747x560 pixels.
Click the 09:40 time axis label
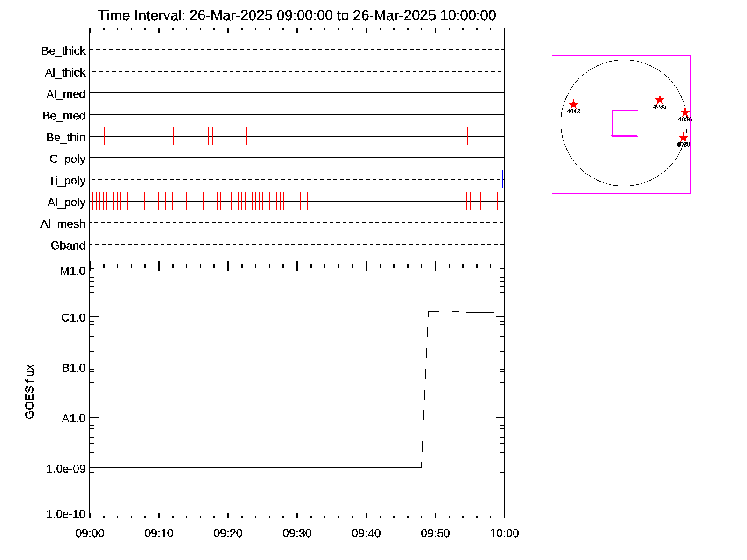click(x=366, y=533)
